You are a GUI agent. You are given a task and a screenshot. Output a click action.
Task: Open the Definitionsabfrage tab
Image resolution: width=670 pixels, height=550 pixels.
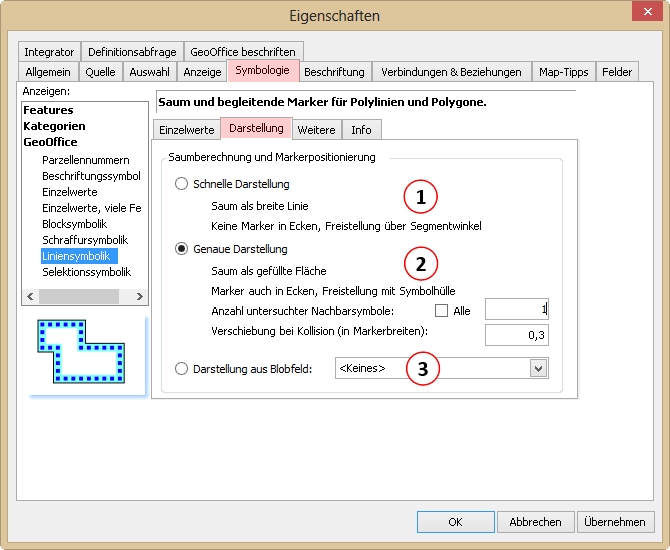click(x=132, y=52)
